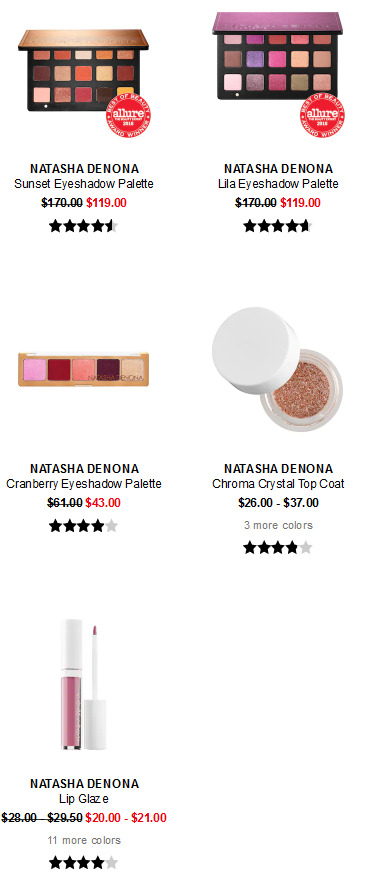
Task: Select the Lip Glaze title link
Action: (x=84, y=799)
